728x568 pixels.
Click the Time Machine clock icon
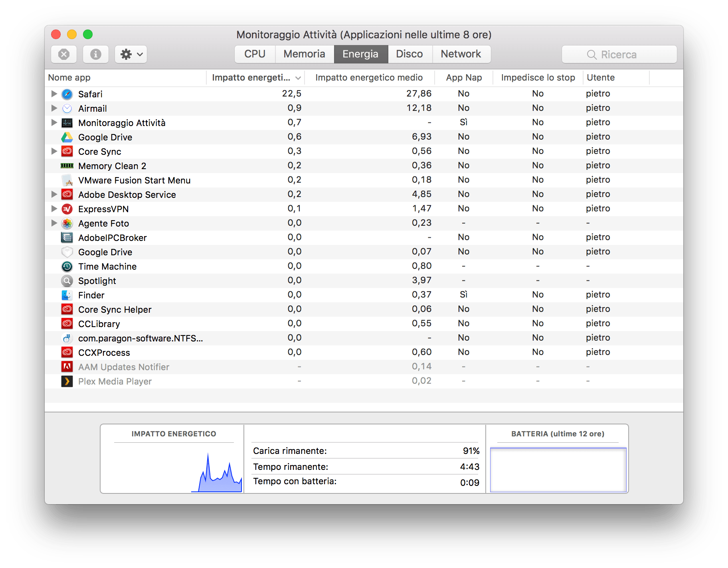click(67, 266)
